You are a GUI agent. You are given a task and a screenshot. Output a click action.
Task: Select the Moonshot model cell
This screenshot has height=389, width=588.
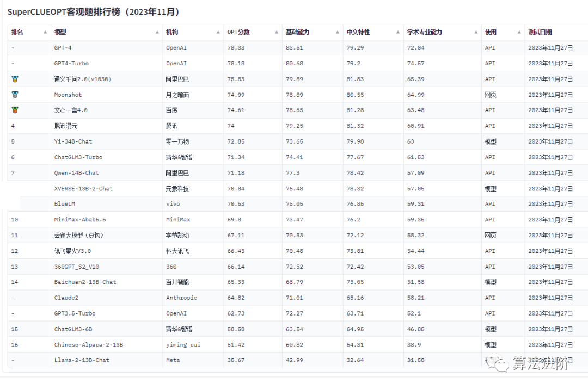[107, 95]
